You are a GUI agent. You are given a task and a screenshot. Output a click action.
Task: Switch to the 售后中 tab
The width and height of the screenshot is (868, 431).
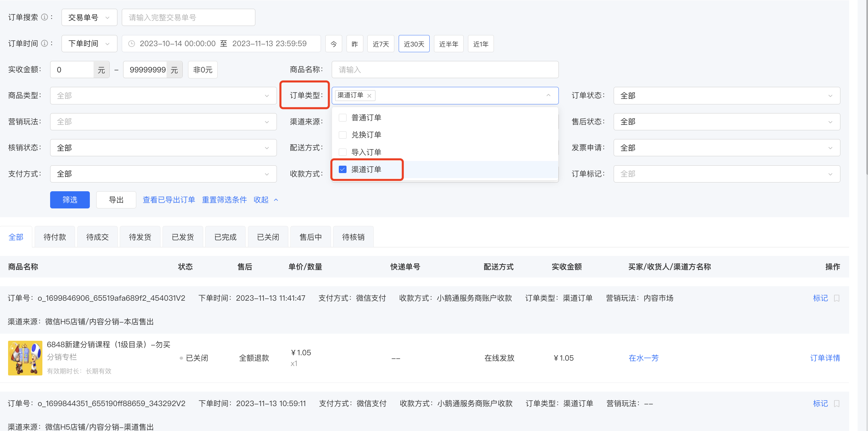point(311,237)
